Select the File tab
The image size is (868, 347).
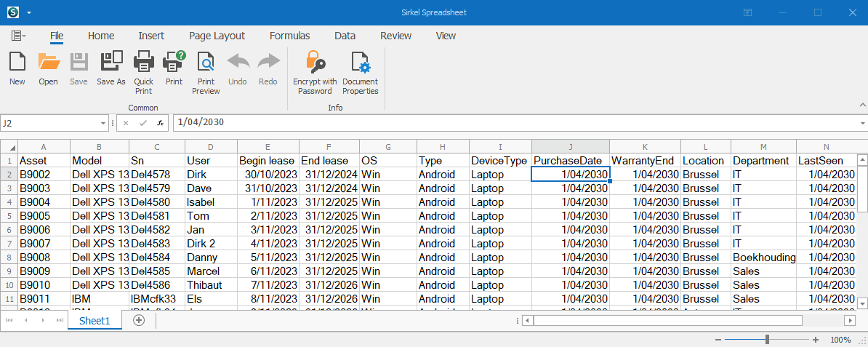(57, 36)
